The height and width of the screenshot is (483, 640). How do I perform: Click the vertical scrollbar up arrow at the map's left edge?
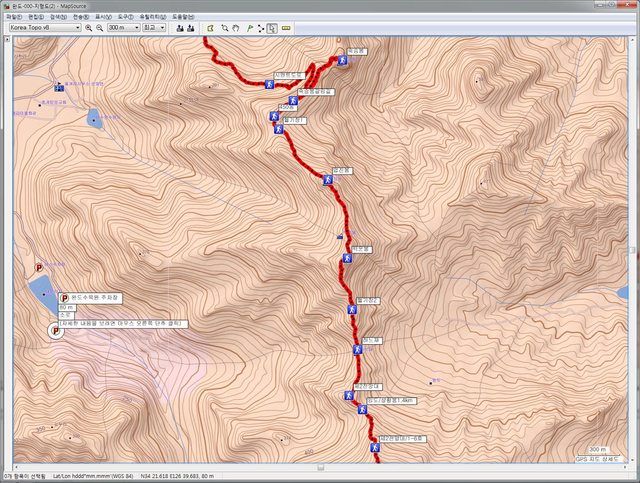(7, 39)
